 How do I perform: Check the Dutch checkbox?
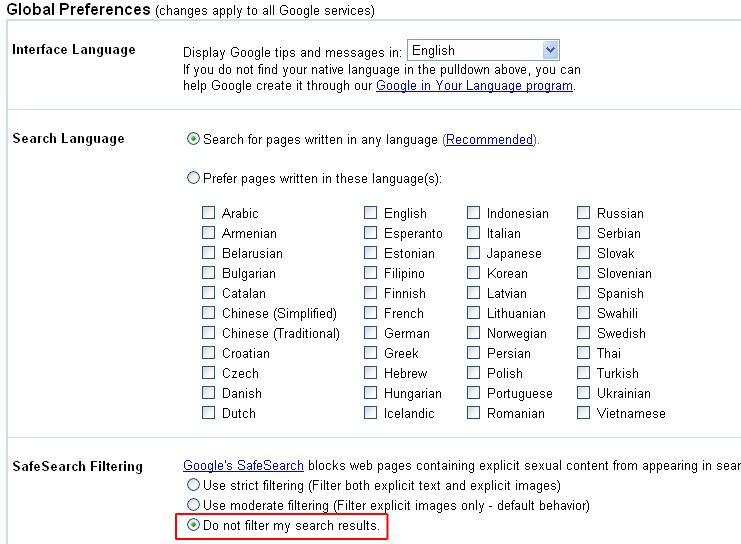tap(209, 413)
